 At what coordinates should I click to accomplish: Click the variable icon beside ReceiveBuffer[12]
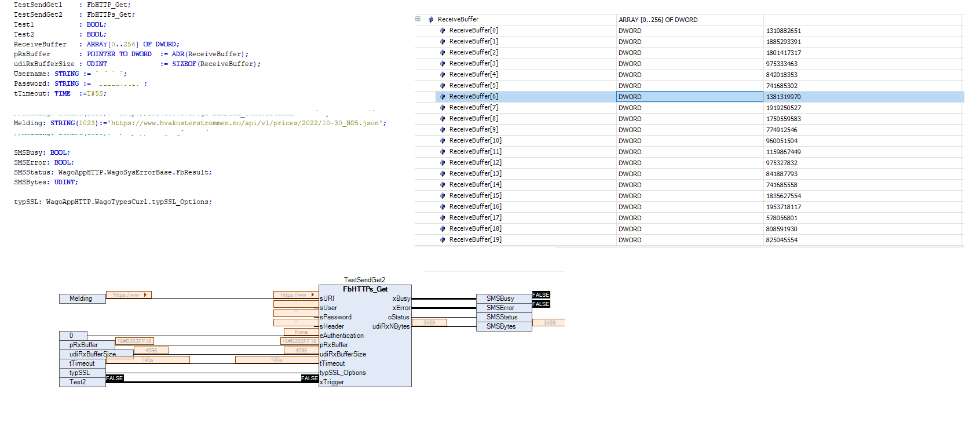443,163
